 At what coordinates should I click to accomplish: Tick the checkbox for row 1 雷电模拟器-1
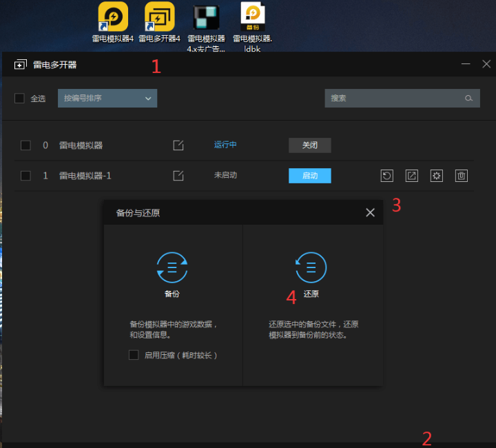point(25,176)
